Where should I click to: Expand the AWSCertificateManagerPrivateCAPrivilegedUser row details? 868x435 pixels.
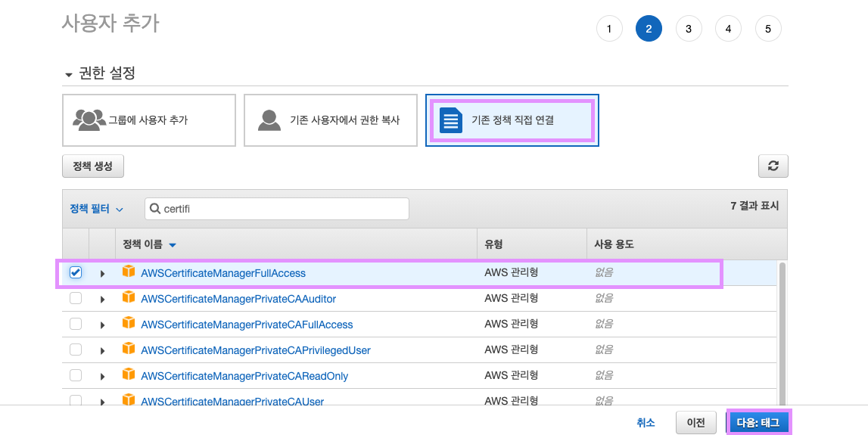[102, 351]
